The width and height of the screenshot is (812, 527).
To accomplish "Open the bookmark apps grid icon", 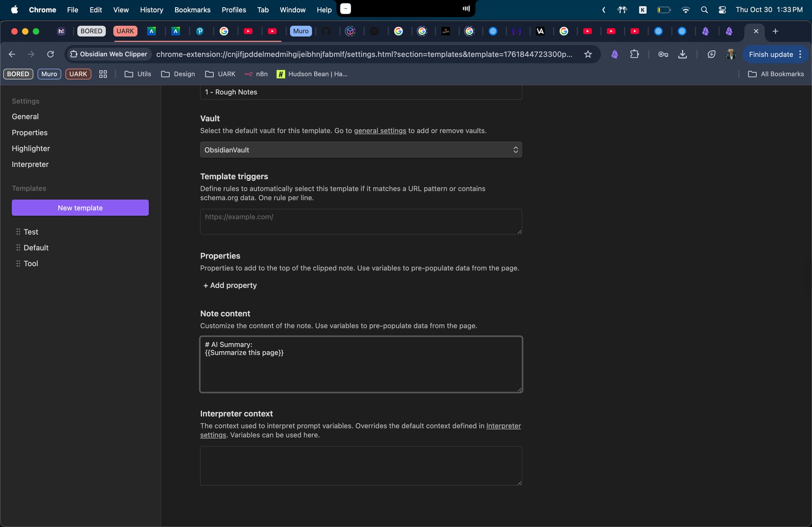I will tap(103, 74).
